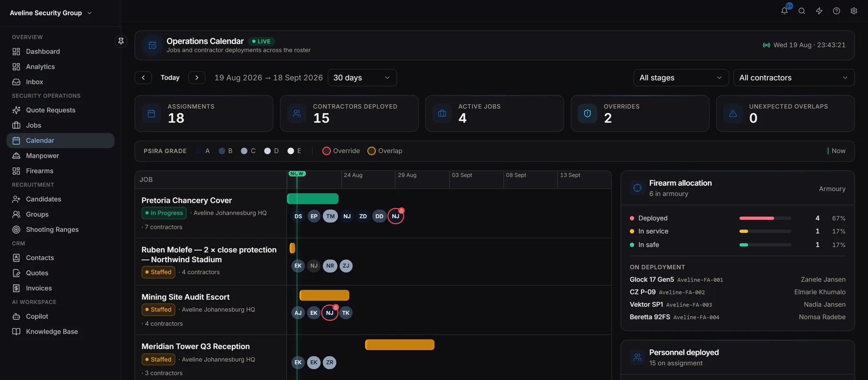Click the green Pretoria Chancery Cover timeline bar
The image size is (868, 380).
tap(313, 199)
